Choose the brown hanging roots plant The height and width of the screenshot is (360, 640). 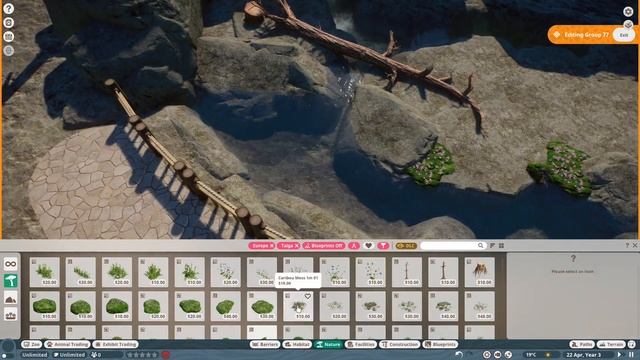[480, 272]
